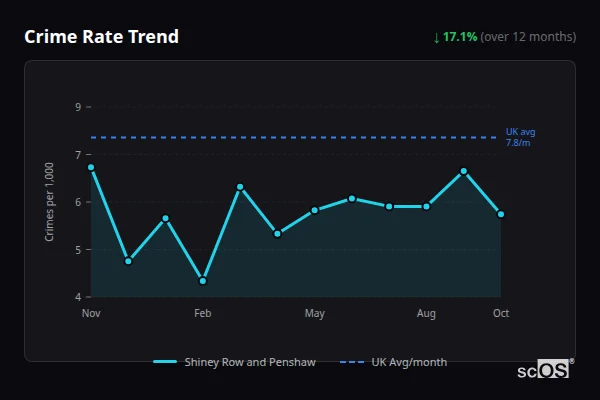The image size is (600, 400).
Task: Click the October final data point
Action: pyautogui.click(x=501, y=214)
